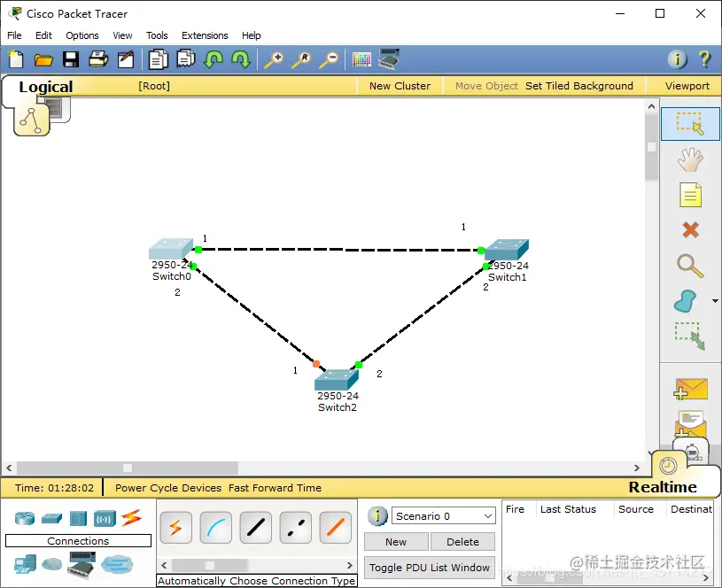
Task: Click the New scenario button
Action: [396, 541]
